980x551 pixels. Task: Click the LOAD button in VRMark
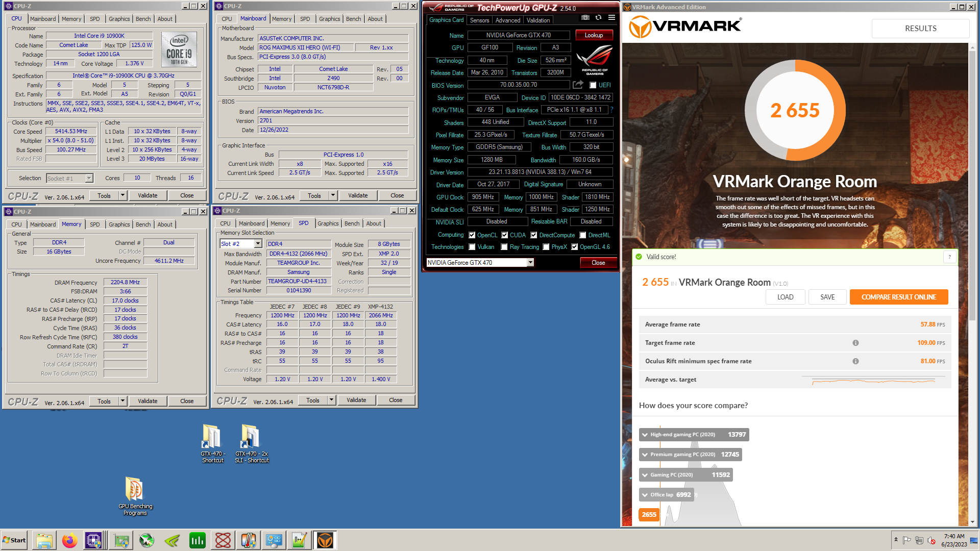tap(785, 297)
